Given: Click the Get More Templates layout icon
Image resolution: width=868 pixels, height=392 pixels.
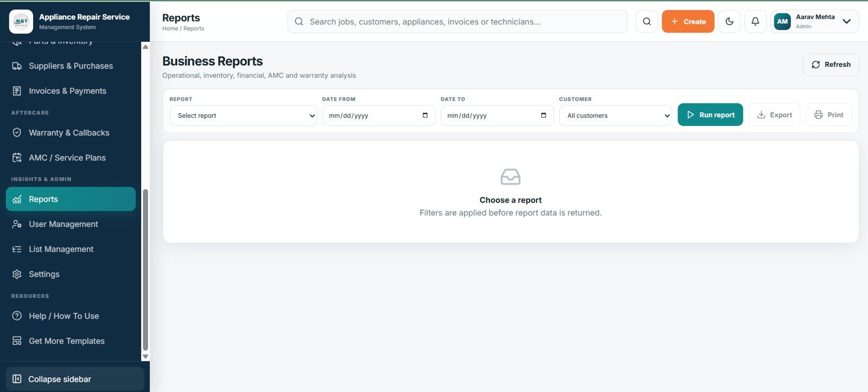Looking at the screenshot, I should 17,341.
